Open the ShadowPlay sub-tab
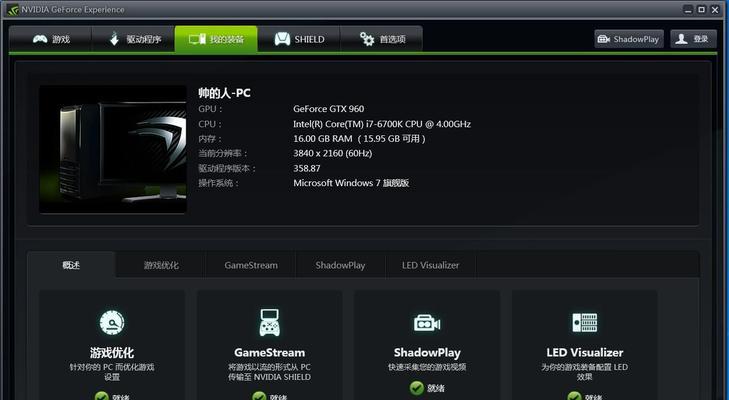 pos(340,265)
